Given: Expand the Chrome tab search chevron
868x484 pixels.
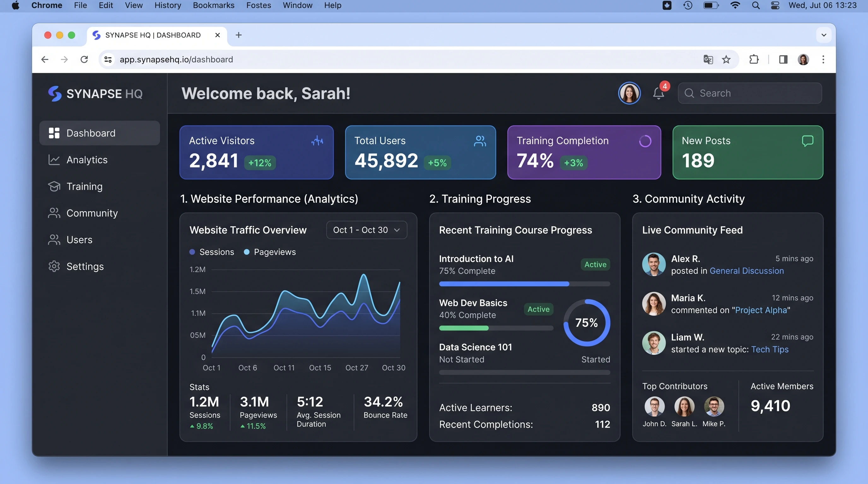Looking at the screenshot, I should tap(824, 35).
